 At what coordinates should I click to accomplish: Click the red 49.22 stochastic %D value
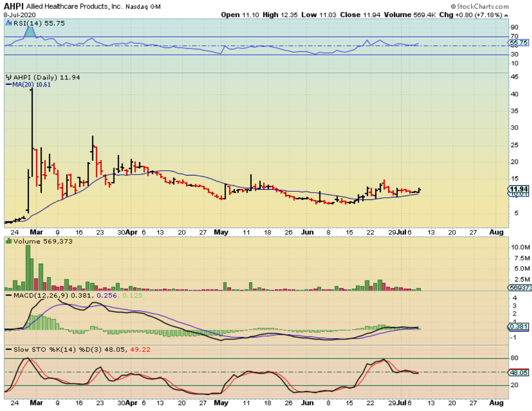point(140,350)
